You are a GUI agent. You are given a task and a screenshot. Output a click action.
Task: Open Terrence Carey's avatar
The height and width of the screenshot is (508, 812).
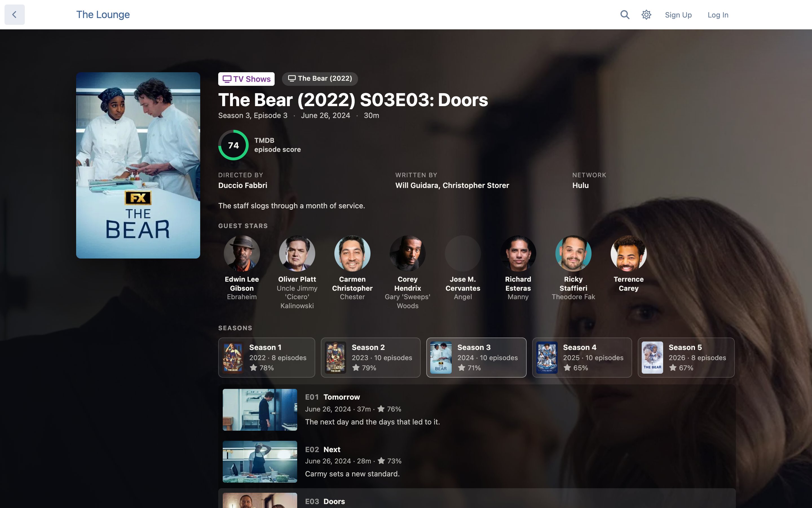[628, 253]
